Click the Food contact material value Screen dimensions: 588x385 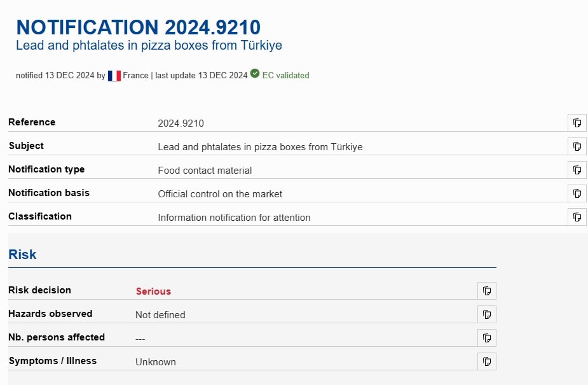[205, 171]
